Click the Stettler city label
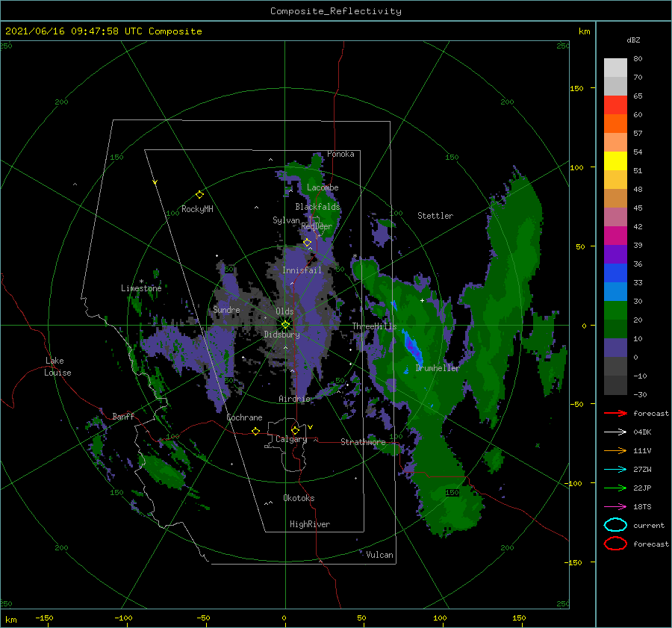This screenshot has height=628, width=672. [435, 216]
